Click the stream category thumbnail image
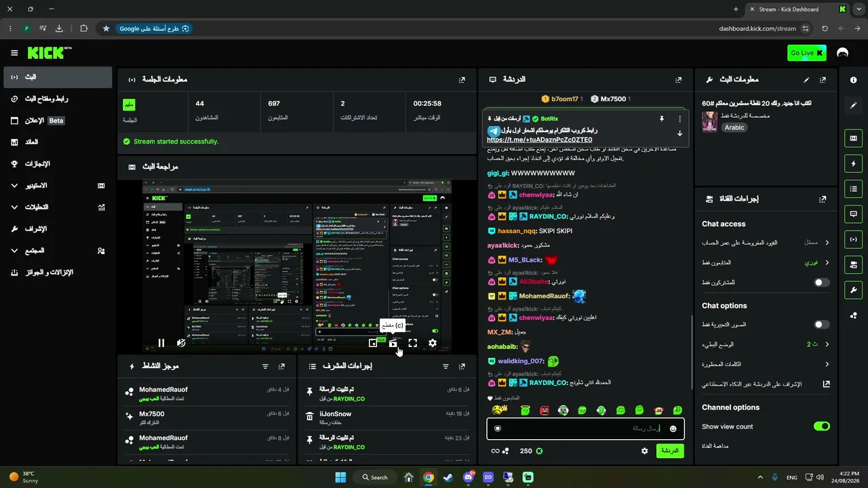Image resolution: width=868 pixels, height=488 pixels. (x=710, y=122)
